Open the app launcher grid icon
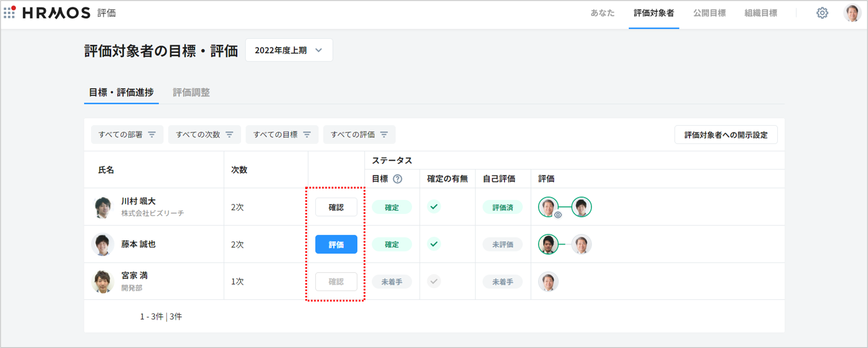Viewport: 868px width, 348px height. [10, 13]
